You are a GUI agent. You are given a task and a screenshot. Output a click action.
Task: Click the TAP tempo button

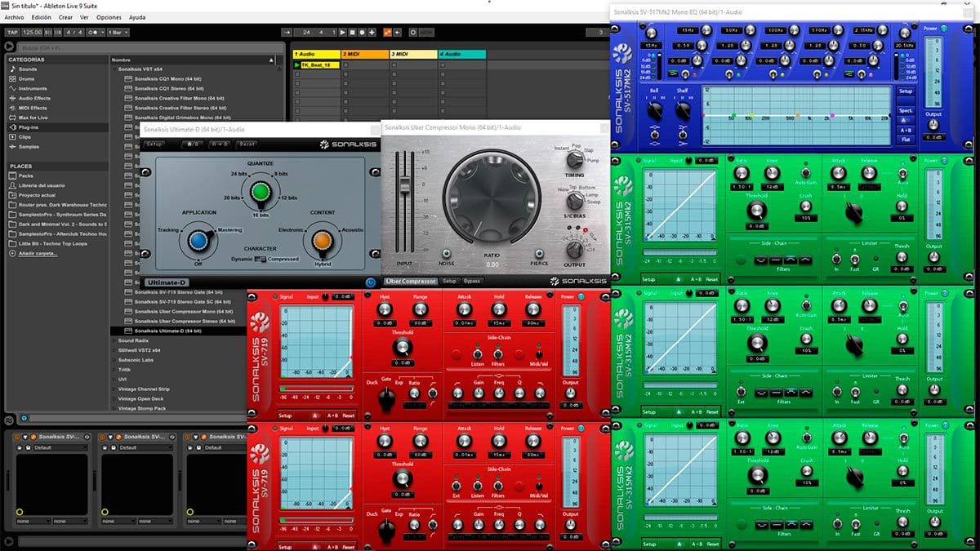[11, 33]
